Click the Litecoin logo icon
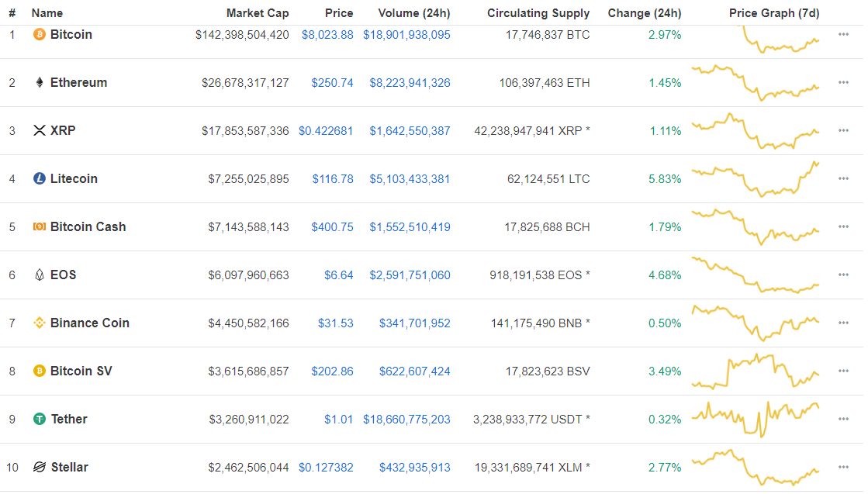The height and width of the screenshot is (494, 868). click(x=40, y=178)
